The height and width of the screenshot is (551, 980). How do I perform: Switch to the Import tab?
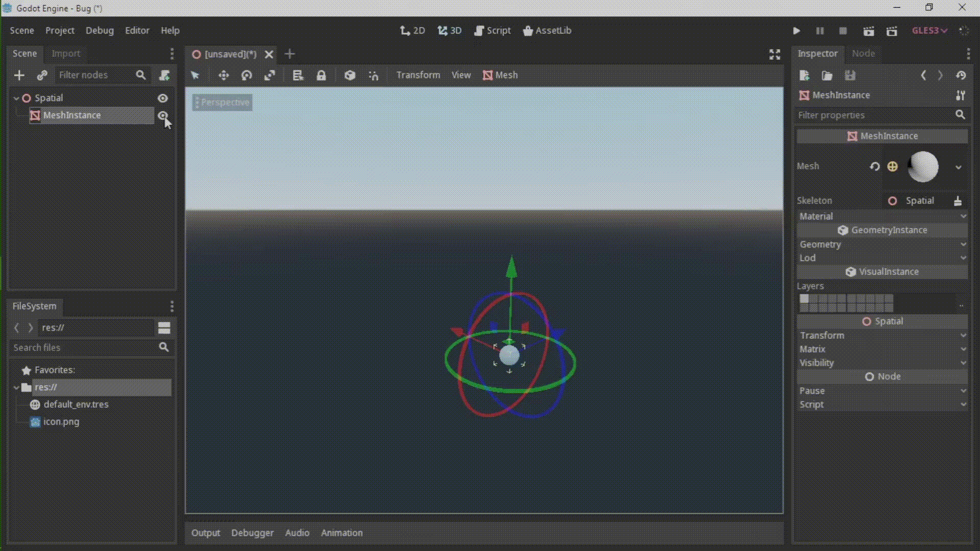[65, 54]
